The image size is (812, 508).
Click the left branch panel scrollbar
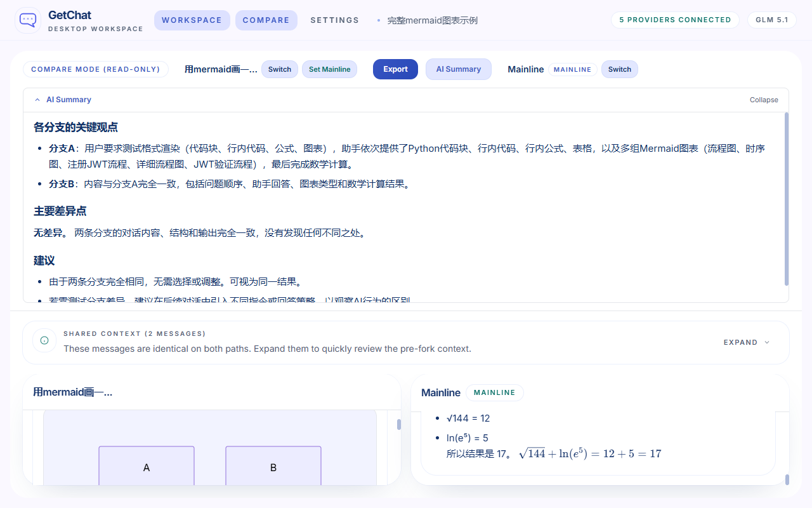(x=399, y=424)
